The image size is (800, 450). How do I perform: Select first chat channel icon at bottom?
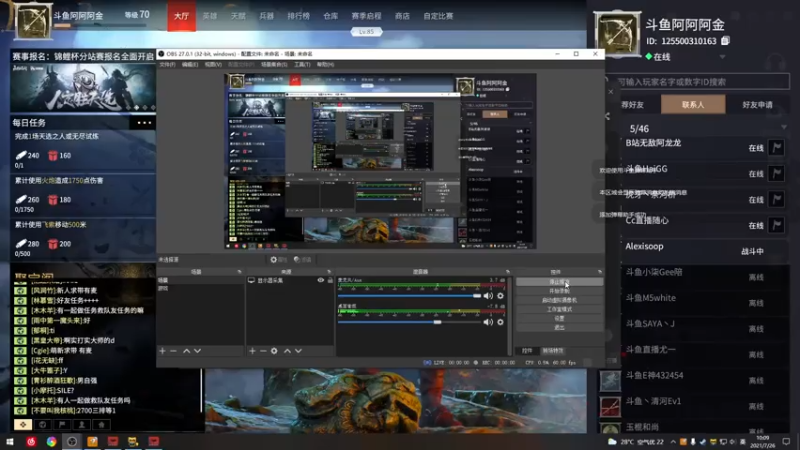coord(23,424)
